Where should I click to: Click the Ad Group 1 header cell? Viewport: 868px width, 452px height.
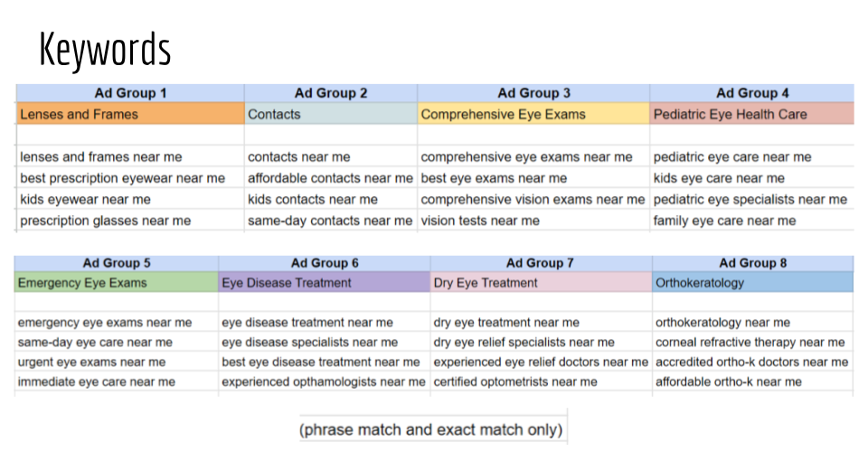130,93
